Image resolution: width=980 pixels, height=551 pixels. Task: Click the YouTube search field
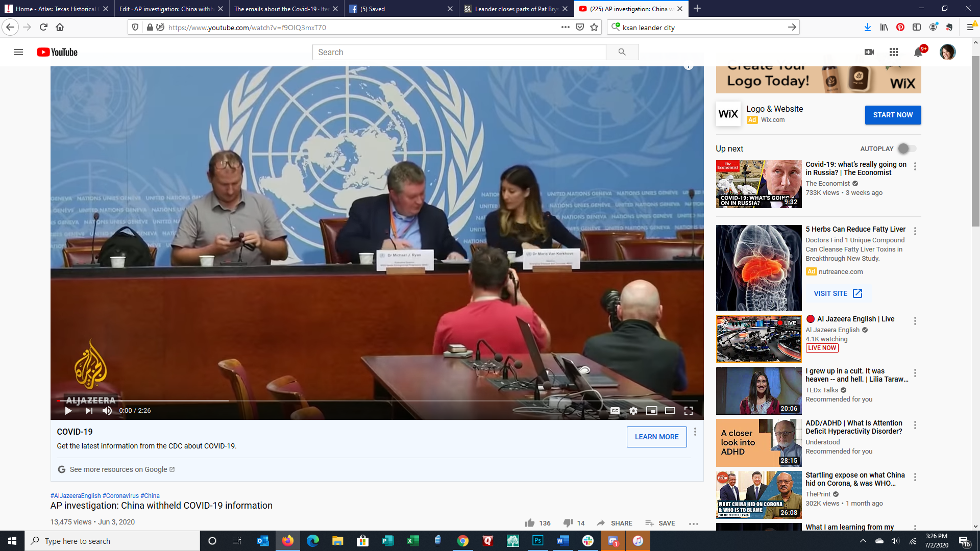click(x=459, y=52)
